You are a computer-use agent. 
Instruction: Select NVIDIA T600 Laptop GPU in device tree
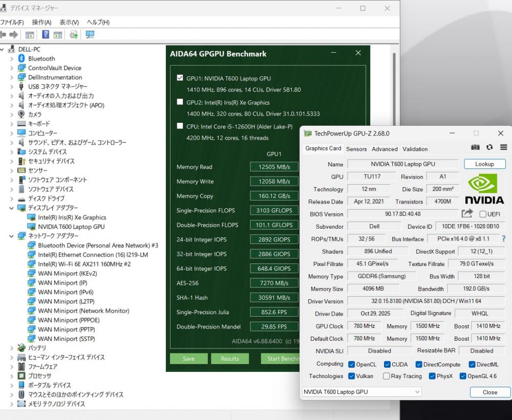click(71, 227)
